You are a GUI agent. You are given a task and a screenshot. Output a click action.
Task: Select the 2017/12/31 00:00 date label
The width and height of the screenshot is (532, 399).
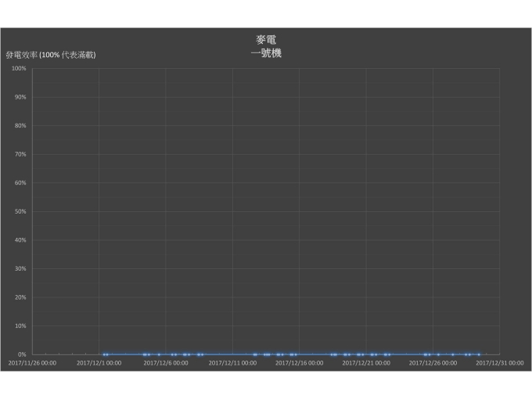(500, 363)
